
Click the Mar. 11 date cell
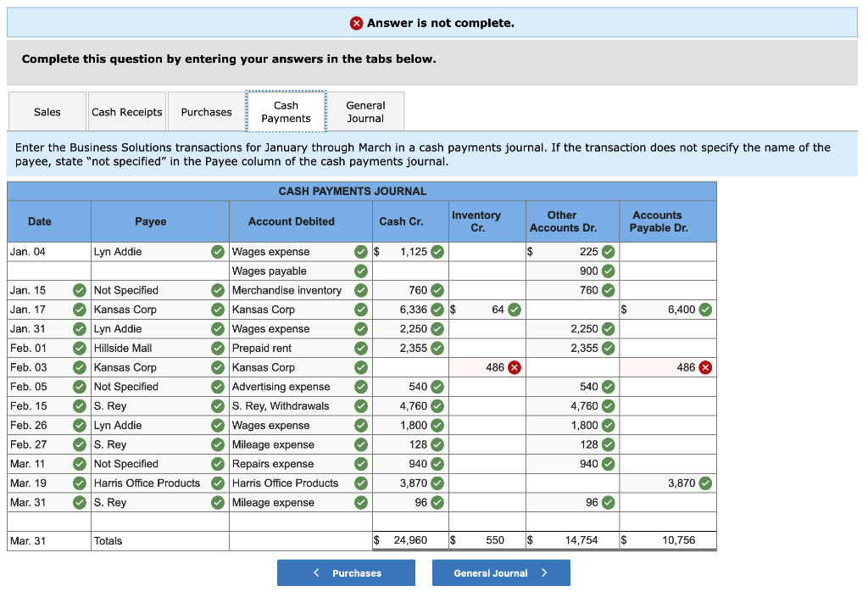48,464
